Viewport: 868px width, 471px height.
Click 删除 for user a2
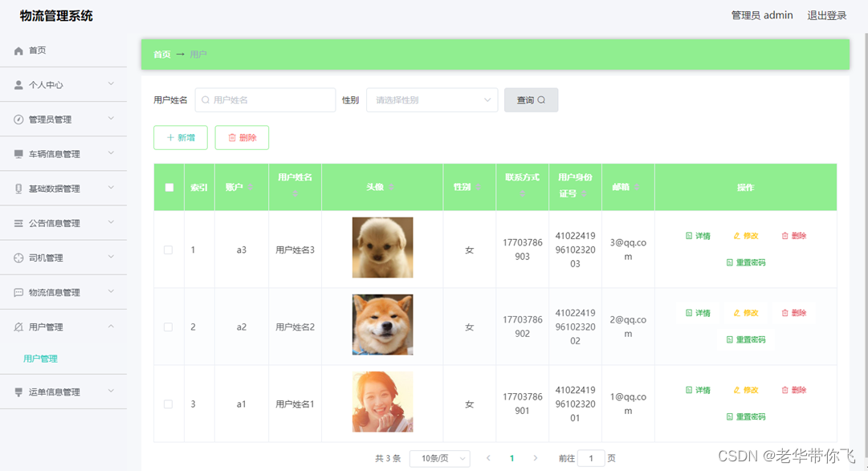(794, 313)
